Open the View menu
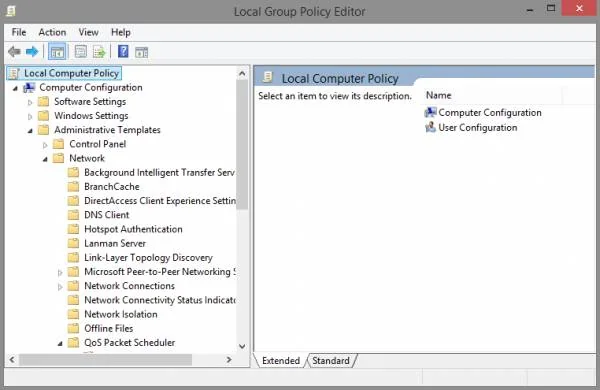 88,33
